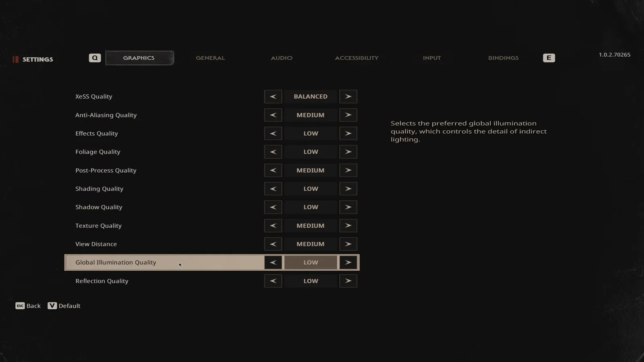Switch to next tab with E key icon
Viewport: 644px width, 362px height.
[549, 58]
